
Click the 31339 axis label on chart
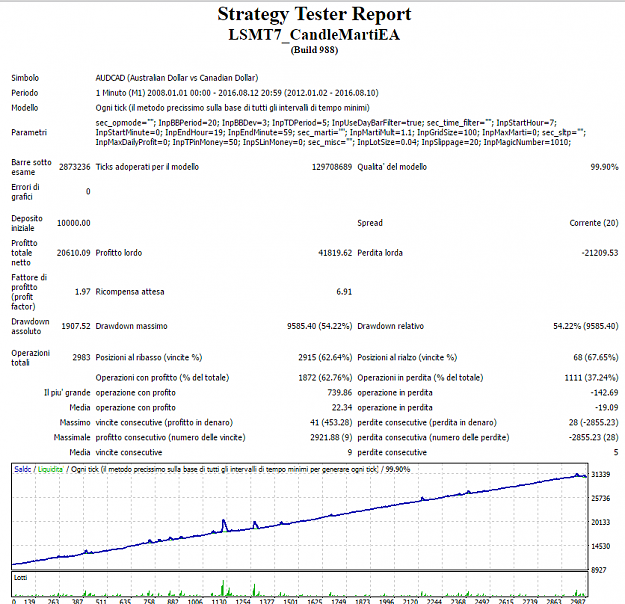click(601, 474)
